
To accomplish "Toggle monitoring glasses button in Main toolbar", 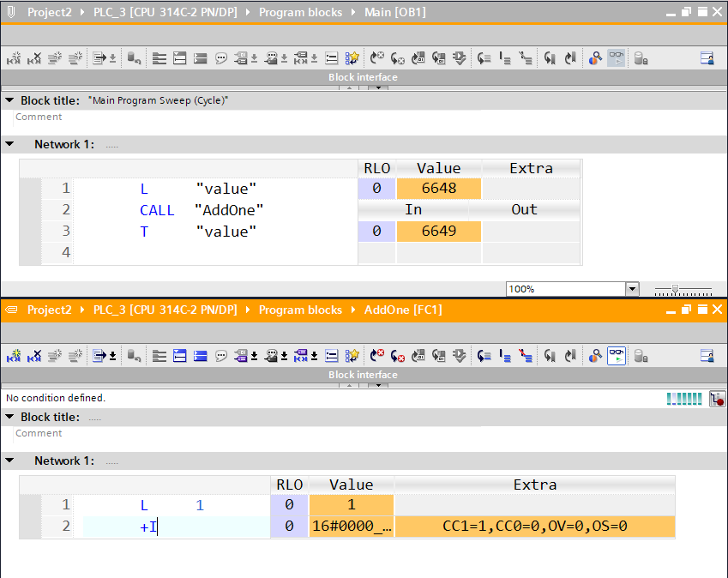I will 617,58.
